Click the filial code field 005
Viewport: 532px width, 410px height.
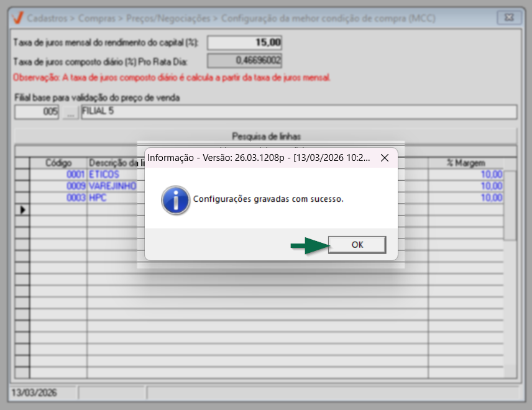[37, 112]
